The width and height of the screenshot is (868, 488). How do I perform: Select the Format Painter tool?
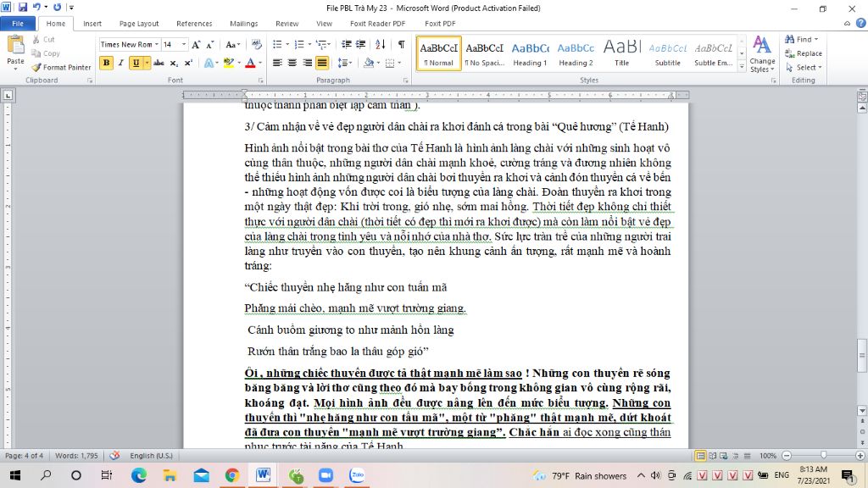tap(61, 67)
